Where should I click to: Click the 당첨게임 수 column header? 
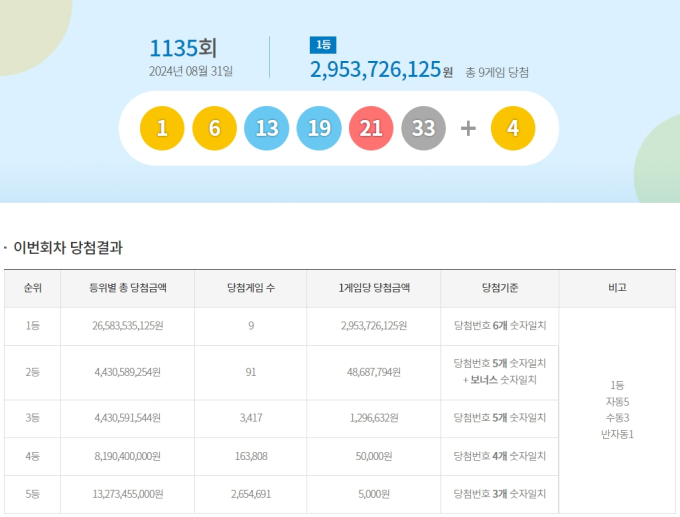coord(251,288)
